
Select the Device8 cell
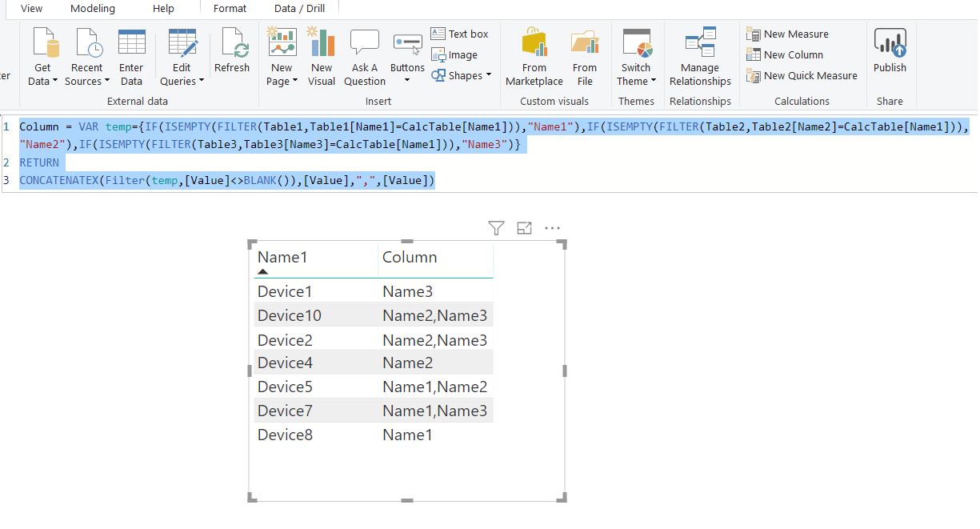(285, 435)
